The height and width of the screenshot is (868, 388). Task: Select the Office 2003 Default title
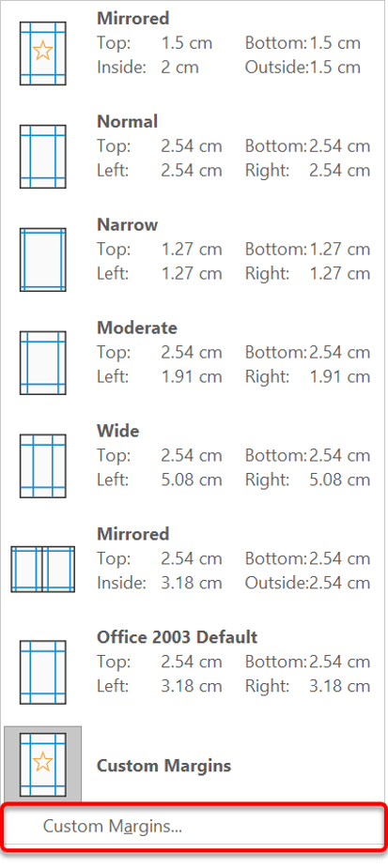(178, 637)
